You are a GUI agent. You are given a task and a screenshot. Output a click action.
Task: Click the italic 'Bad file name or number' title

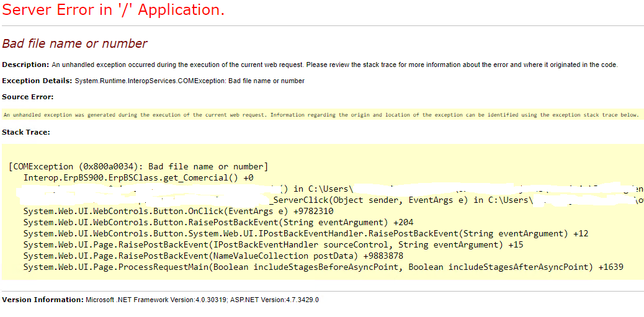tap(74, 43)
